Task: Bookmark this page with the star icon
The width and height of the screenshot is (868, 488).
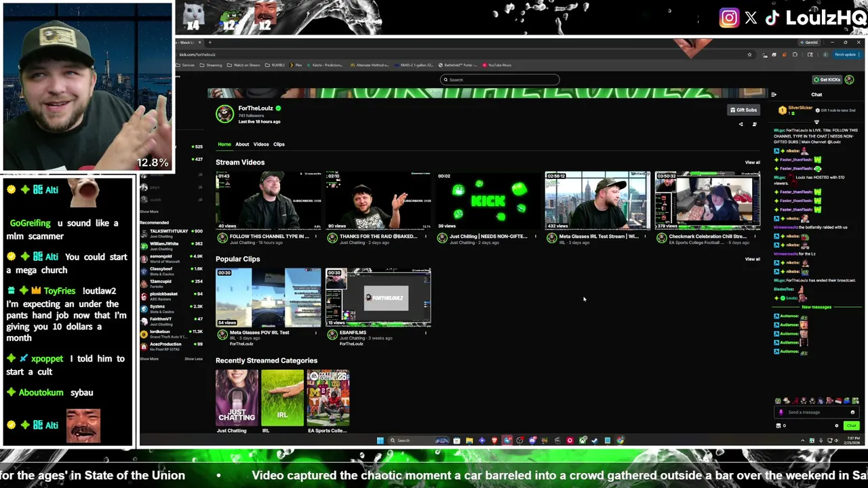Action: click(749, 54)
